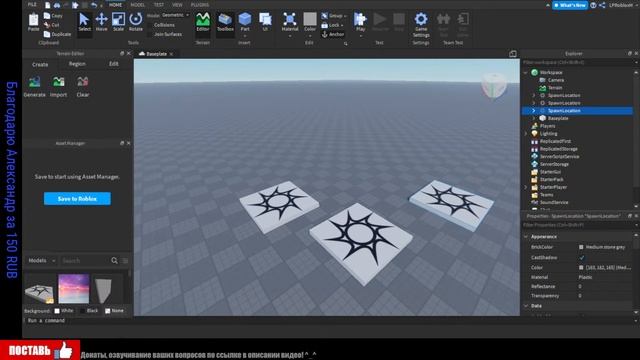Click Cut in the Clipboard group
The width and height of the screenshot is (640, 360).
(52, 25)
